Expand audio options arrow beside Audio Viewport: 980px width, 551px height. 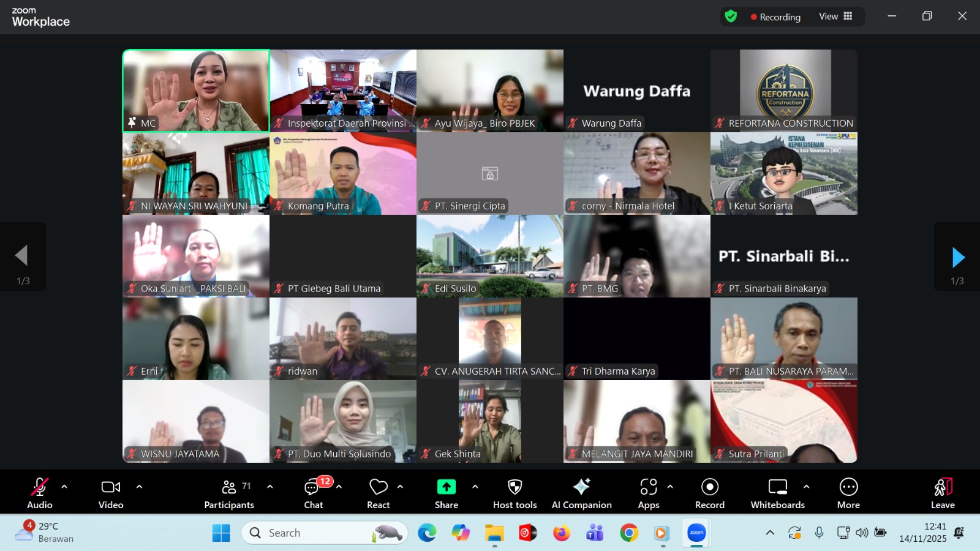tap(64, 487)
